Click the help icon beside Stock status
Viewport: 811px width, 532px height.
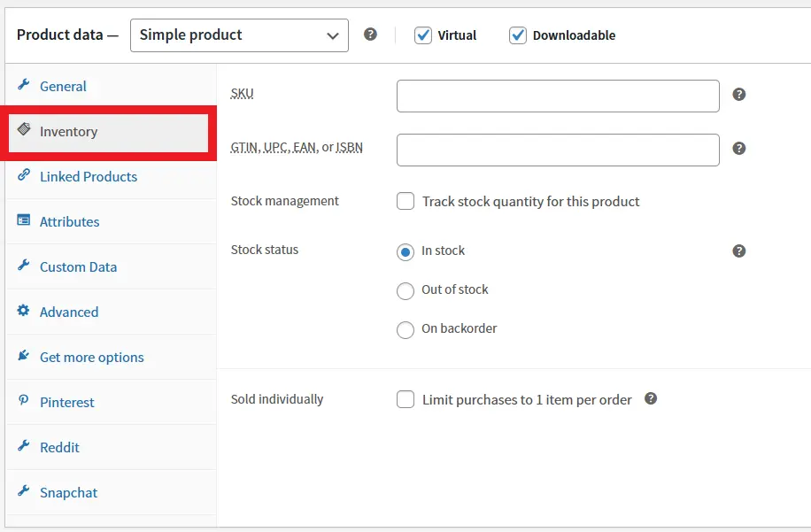[x=738, y=251]
